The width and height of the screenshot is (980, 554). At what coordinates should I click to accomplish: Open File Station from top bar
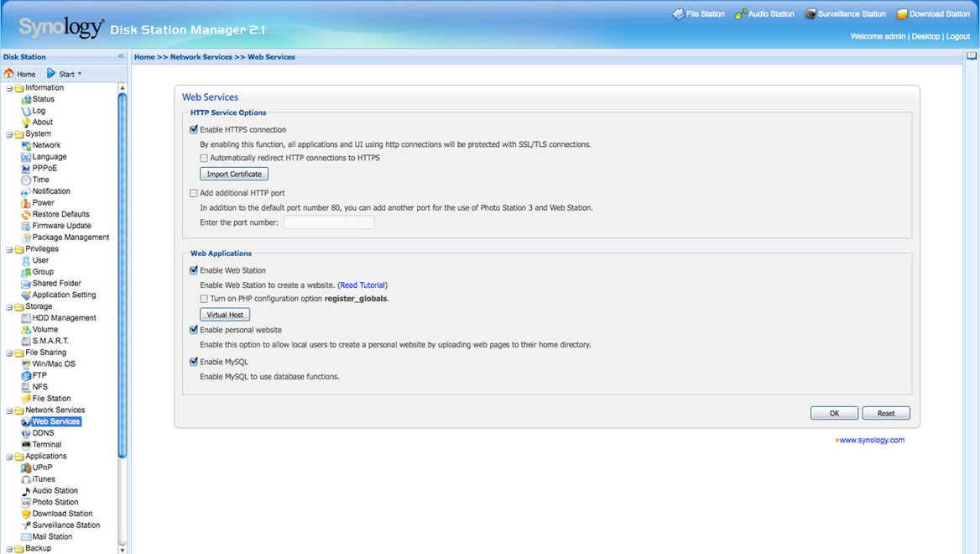tap(698, 13)
